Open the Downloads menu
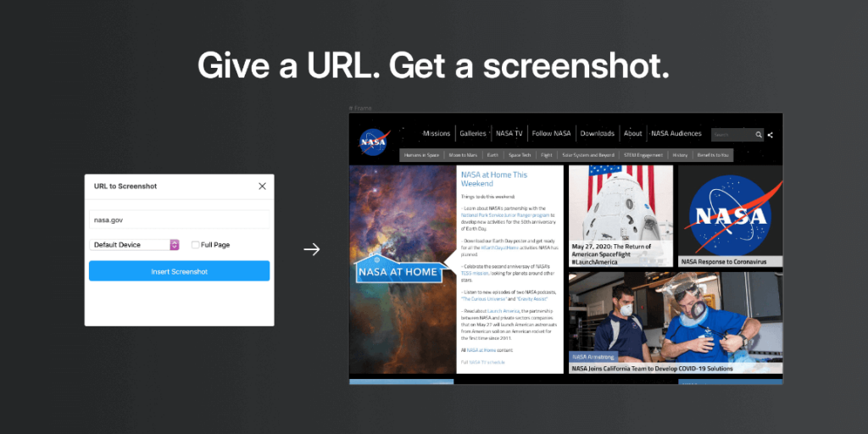The height and width of the screenshot is (434, 868). pos(598,133)
